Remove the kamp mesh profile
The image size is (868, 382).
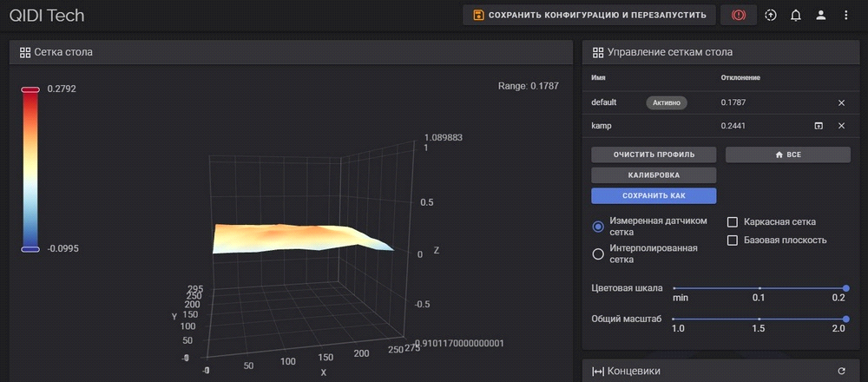[841, 126]
